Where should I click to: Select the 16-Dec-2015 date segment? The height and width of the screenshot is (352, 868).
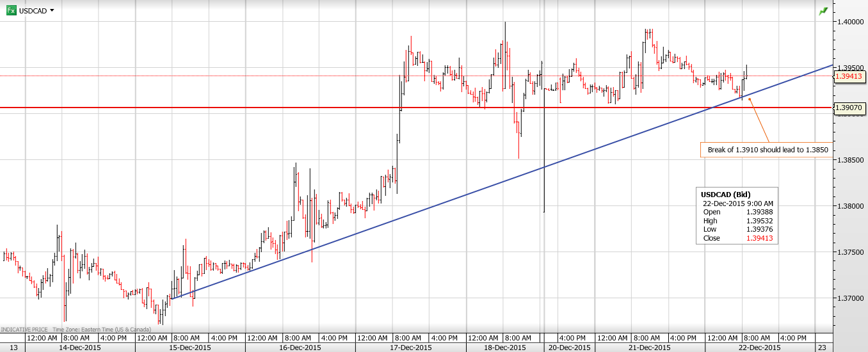tap(300, 347)
